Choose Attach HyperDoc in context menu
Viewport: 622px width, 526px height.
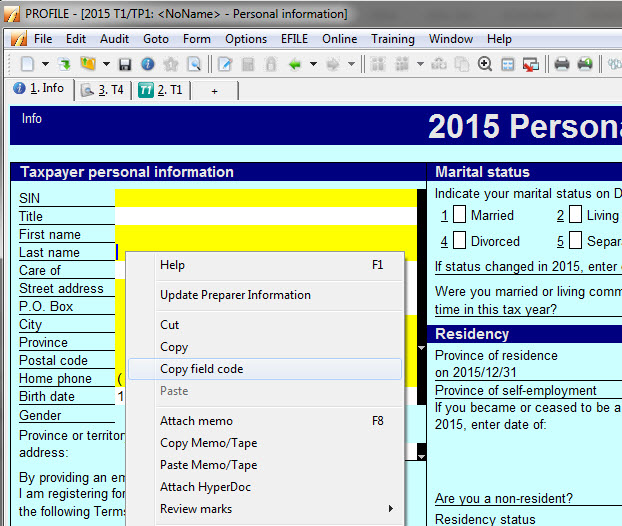coord(265,487)
